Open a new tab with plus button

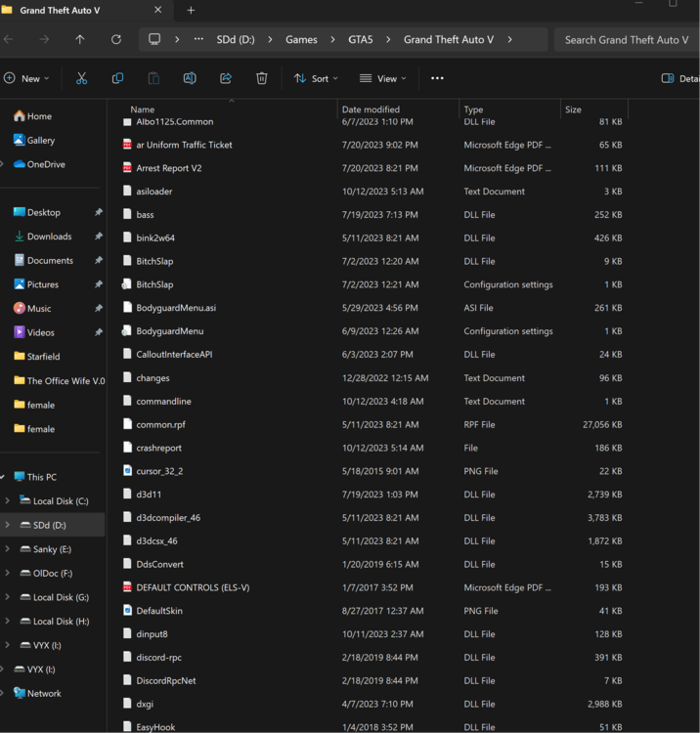tap(191, 11)
